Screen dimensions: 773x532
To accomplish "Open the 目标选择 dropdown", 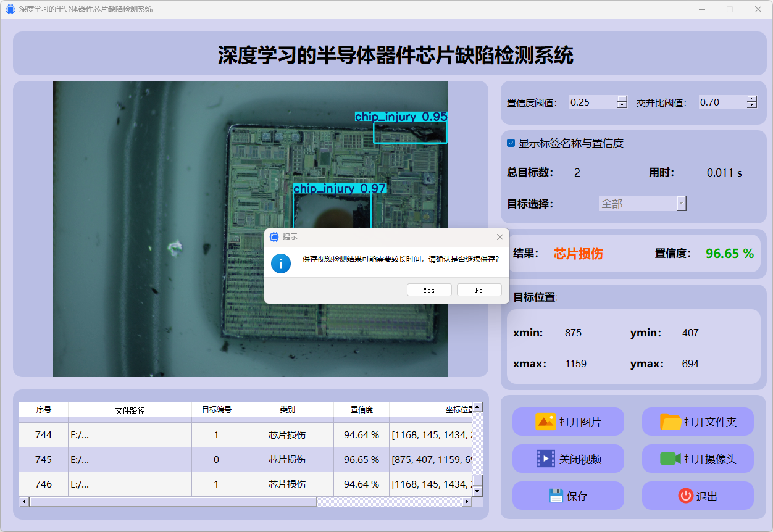I will 681,204.
